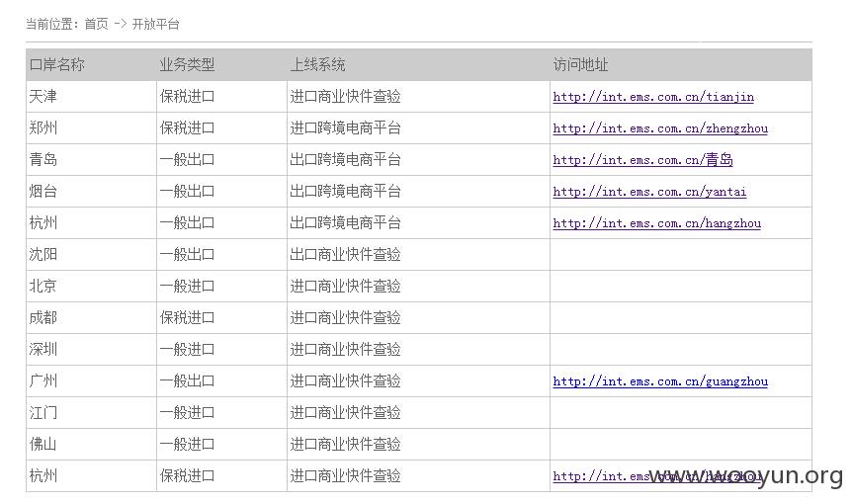Select the 北京 port name cell

91,287
